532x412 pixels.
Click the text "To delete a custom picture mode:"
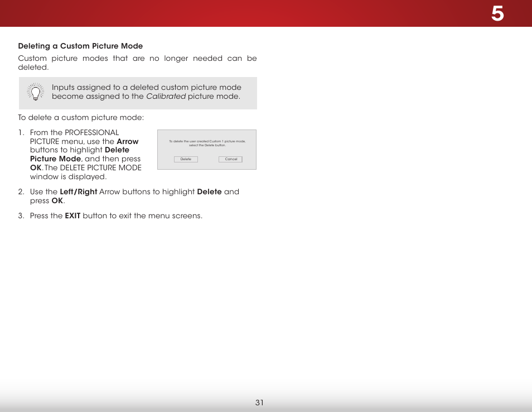pos(81,118)
